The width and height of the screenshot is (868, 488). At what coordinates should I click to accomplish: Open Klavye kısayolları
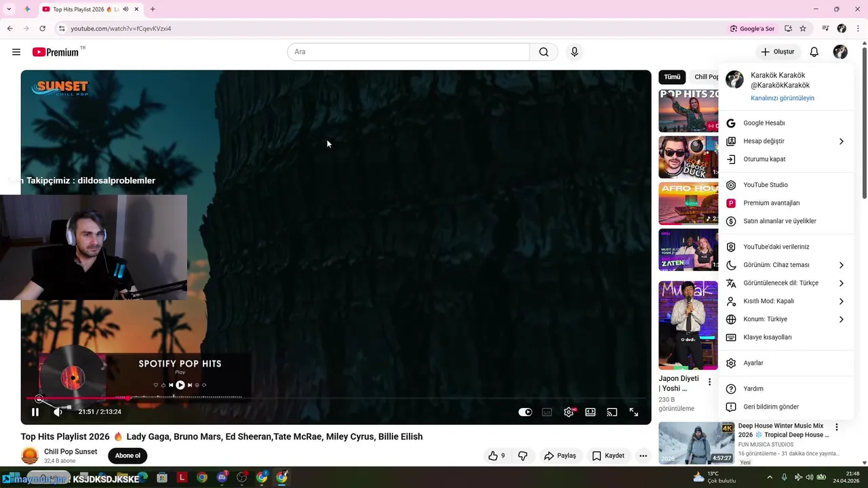click(785, 338)
